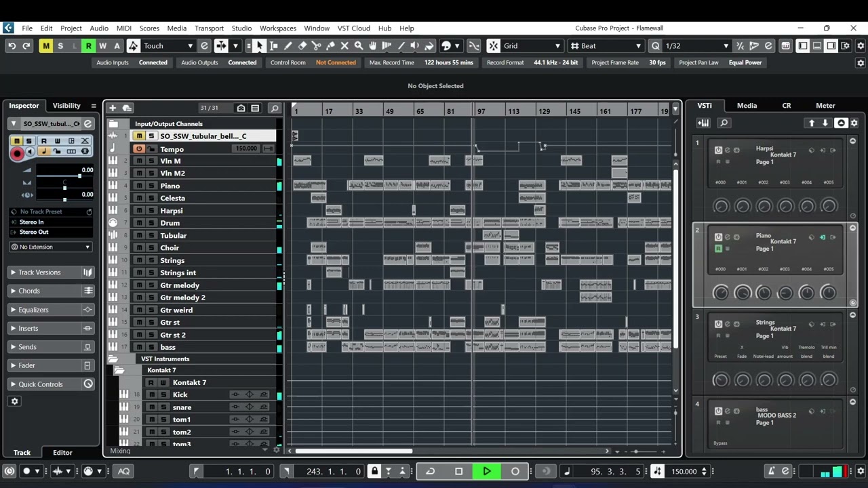The width and height of the screenshot is (868, 488).
Task: Click the No Track Preset field
Action: (51, 211)
